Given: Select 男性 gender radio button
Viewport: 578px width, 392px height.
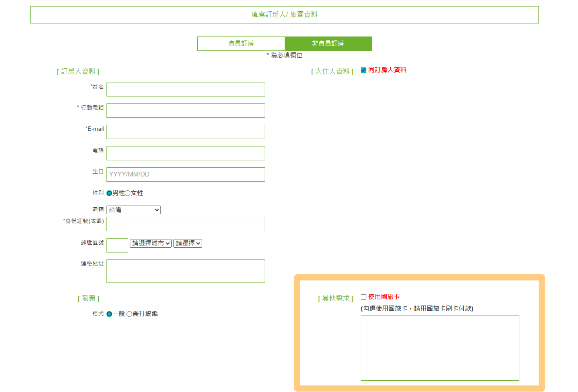Looking at the screenshot, I should [x=110, y=193].
